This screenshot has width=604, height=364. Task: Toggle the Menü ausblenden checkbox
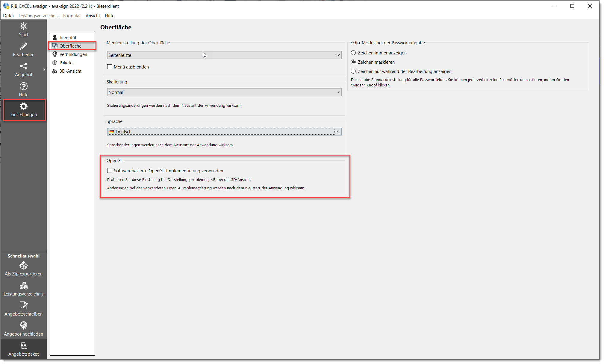[x=110, y=67]
